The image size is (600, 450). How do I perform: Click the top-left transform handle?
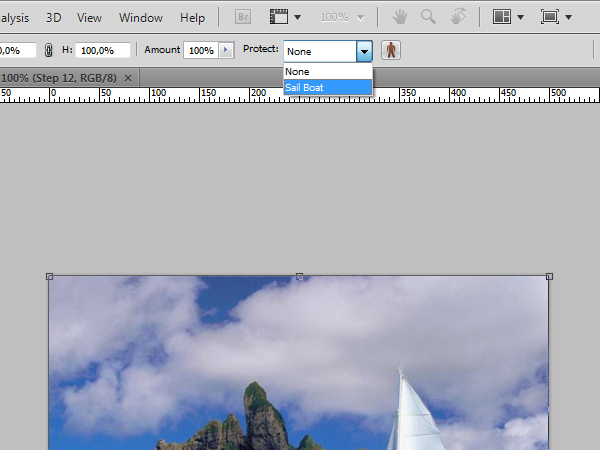coord(49,276)
